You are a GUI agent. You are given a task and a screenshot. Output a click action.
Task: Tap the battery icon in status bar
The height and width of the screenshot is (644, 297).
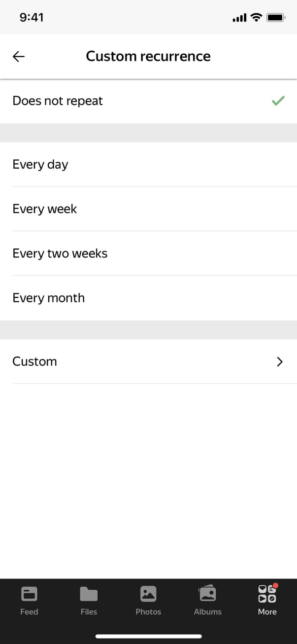pyautogui.click(x=275, y=18)
